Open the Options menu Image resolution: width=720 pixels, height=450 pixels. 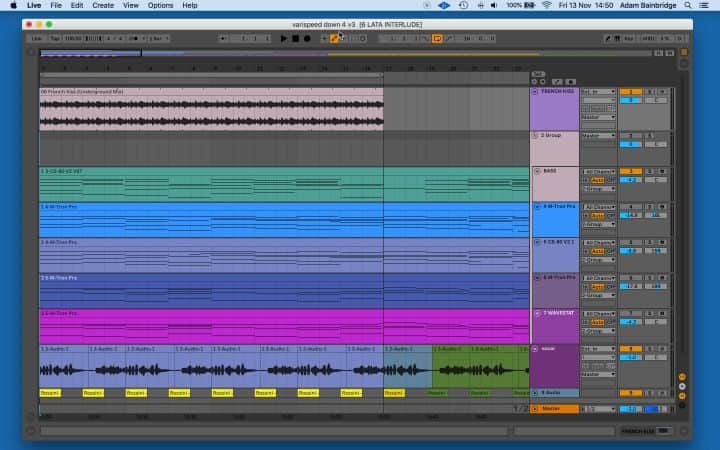tap(160, 6)
